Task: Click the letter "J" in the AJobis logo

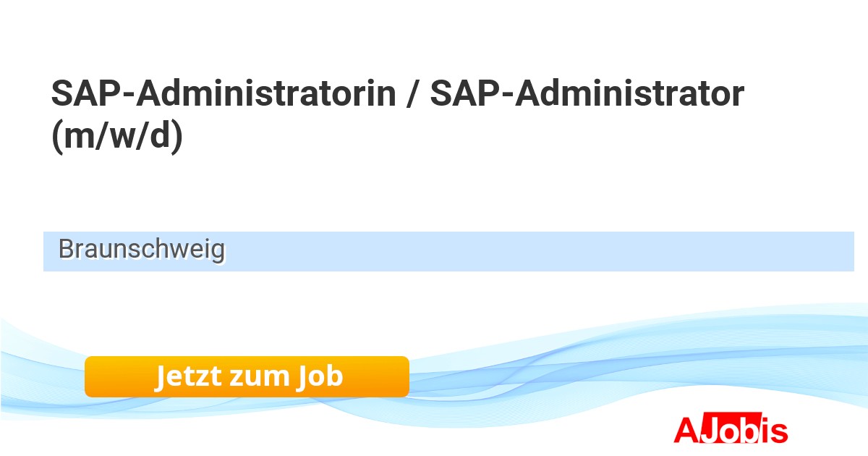Action: (x=710, y=430)
